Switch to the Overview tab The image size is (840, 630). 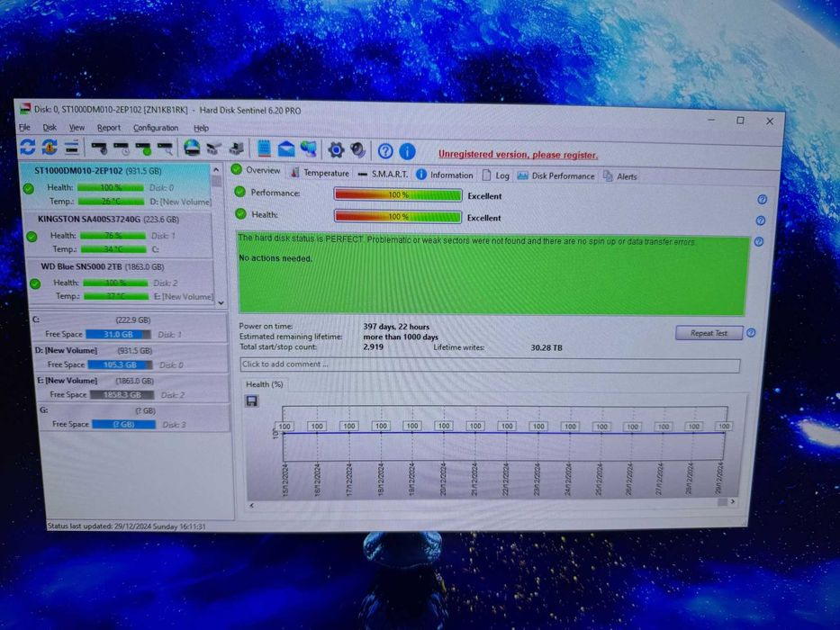(x=256, y=170)
